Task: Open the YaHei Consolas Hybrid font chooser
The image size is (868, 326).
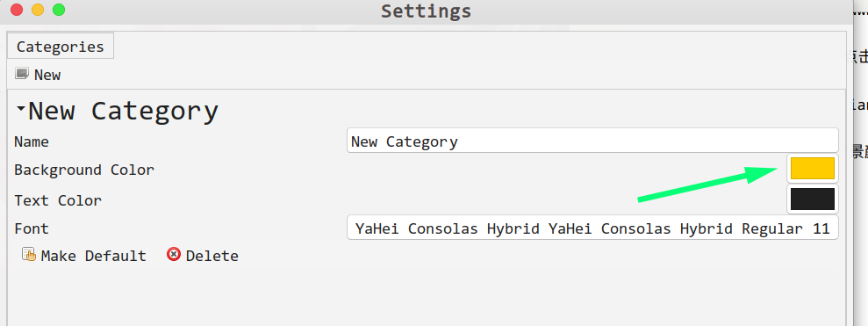Action: click(592, 228)
